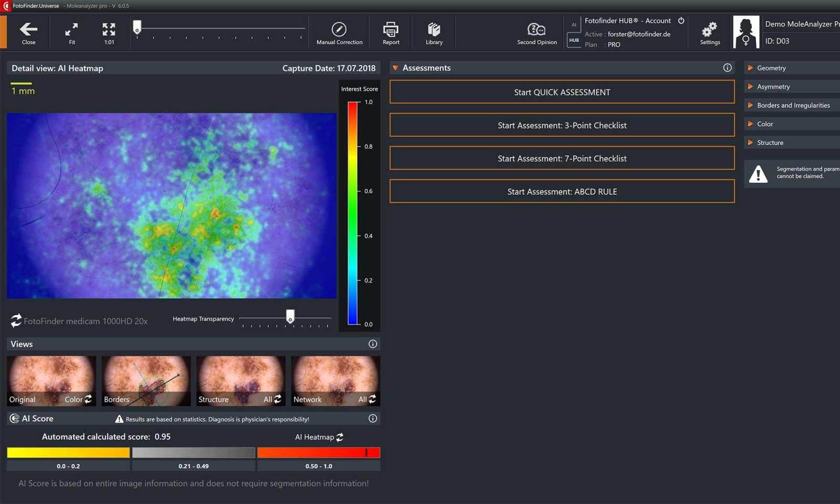Click the yellow 0.0 - 0.2 score bar
The height and width of the screenshot is (504, 840).
point(68,453)
